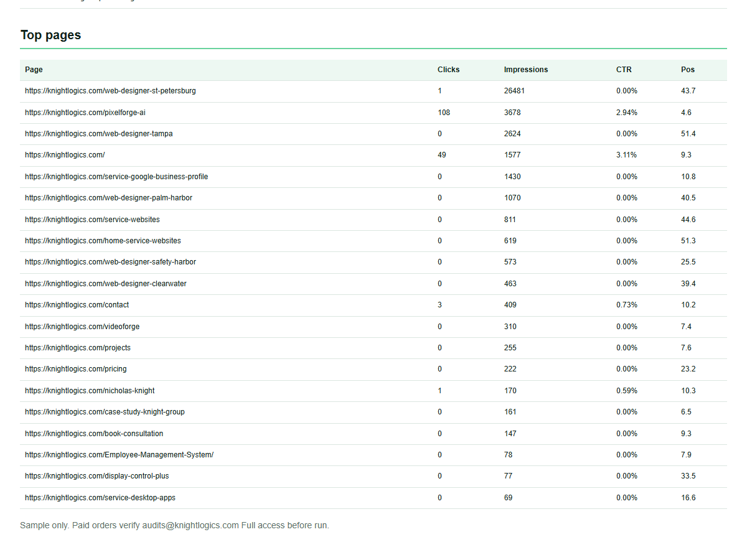Click the 10.8 position value
The image size is (747, 560).
point(688,177)
